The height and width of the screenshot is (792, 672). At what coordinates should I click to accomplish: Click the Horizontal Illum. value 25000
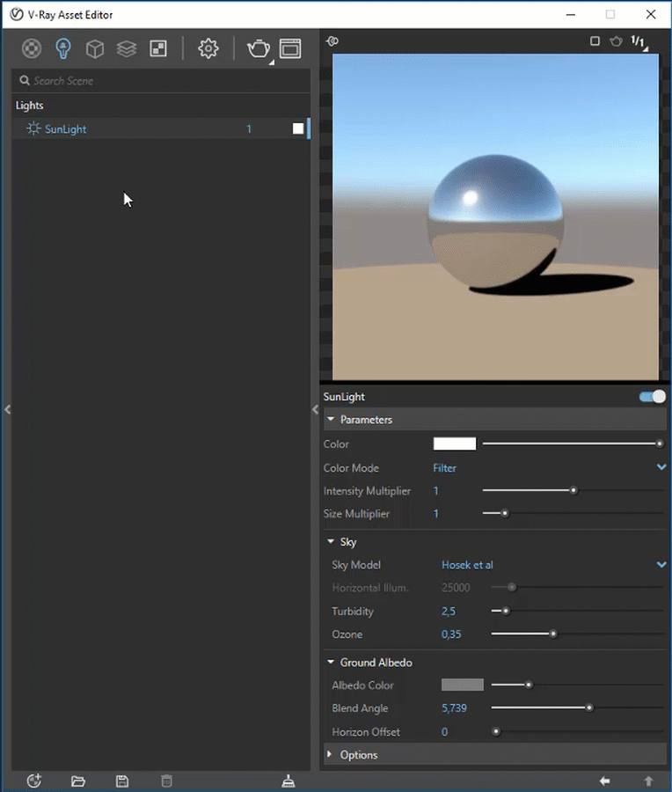click(456, 588)
